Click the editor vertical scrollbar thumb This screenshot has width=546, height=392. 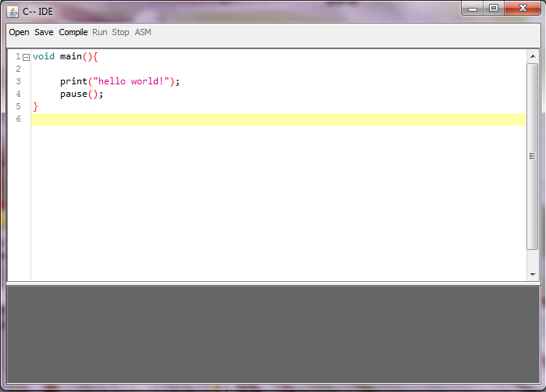[533, 156]
